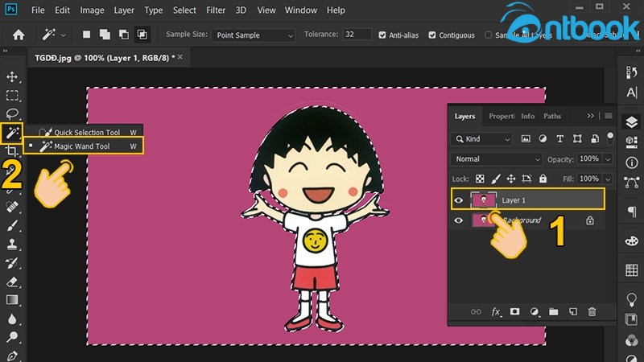
Task: Choose New selection mode icon
Action: tap(86, 35)
